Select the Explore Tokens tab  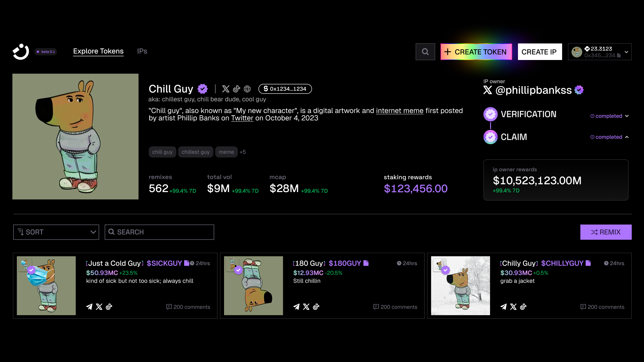pos(98,51)
